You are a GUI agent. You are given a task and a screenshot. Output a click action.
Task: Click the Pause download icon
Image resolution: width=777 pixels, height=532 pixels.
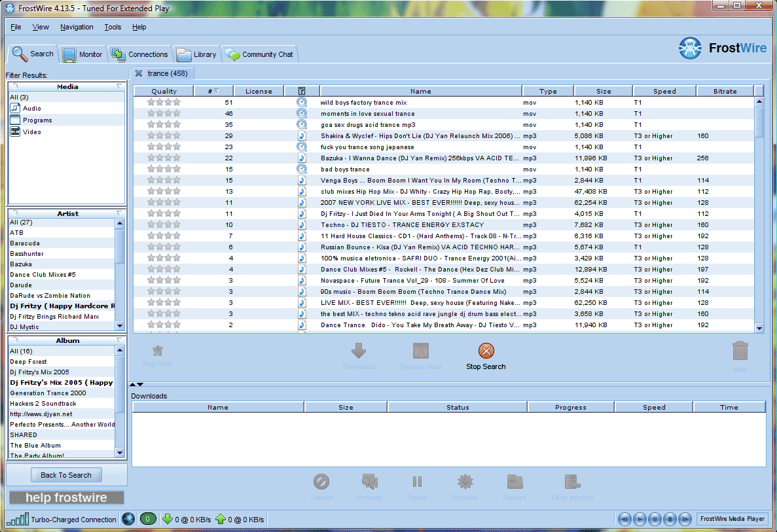417,482
